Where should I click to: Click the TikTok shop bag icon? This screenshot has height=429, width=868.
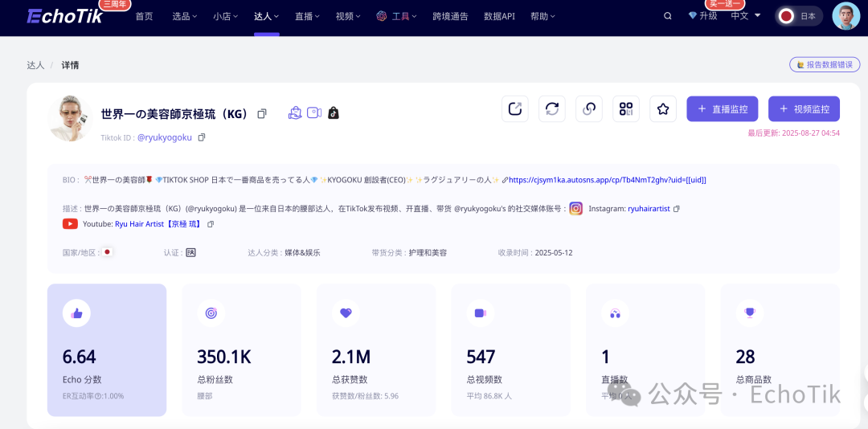pyautogui.click(x=333, y=113)
